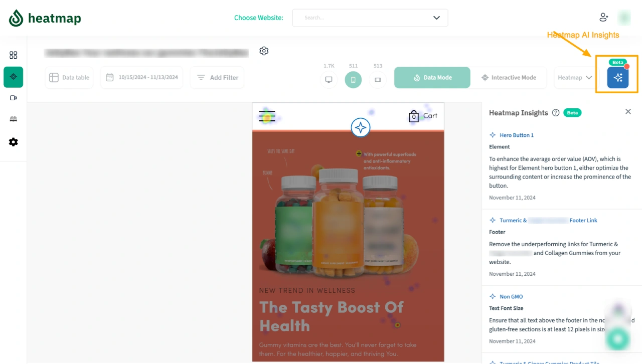Click the page settings gear beside title
Viewport: 642px width, 364px height.
pyautogui.click(x=264, y=51)
